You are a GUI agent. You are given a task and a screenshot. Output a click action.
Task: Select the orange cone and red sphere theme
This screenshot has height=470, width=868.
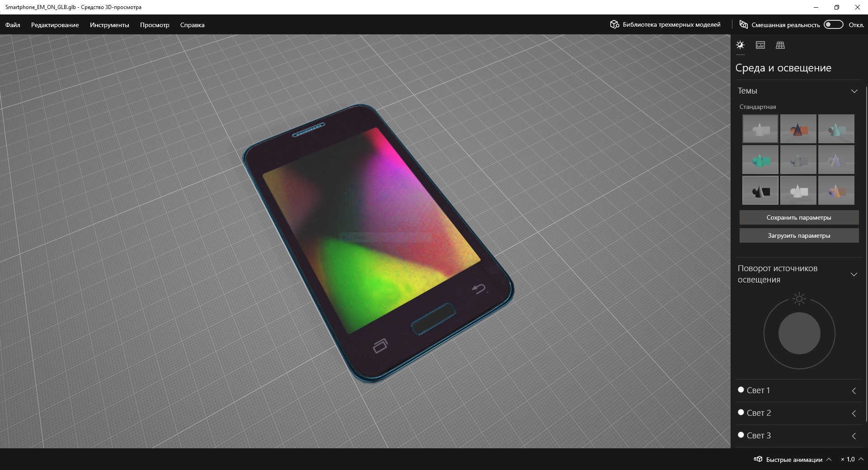[x=798, y=129]
